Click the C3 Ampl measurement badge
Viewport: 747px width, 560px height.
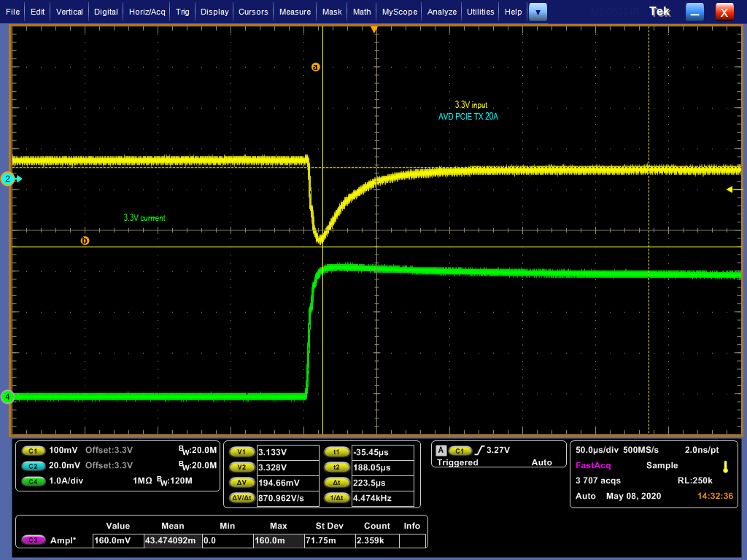[x=34, y=540]
